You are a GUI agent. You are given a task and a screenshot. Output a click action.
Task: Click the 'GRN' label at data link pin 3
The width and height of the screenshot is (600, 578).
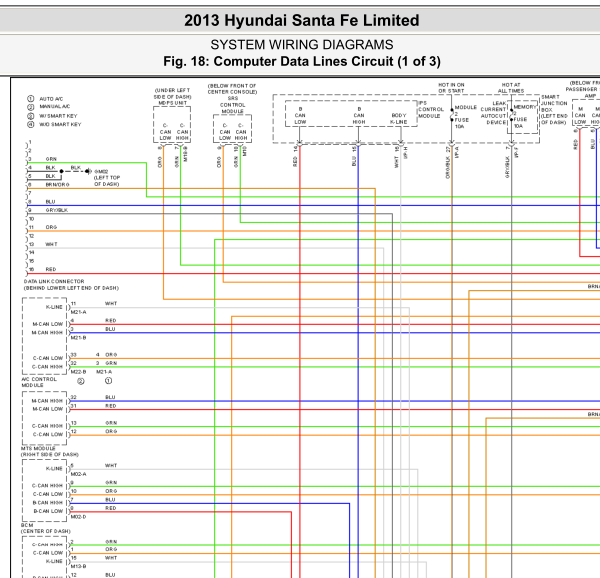tap(51, 159)
